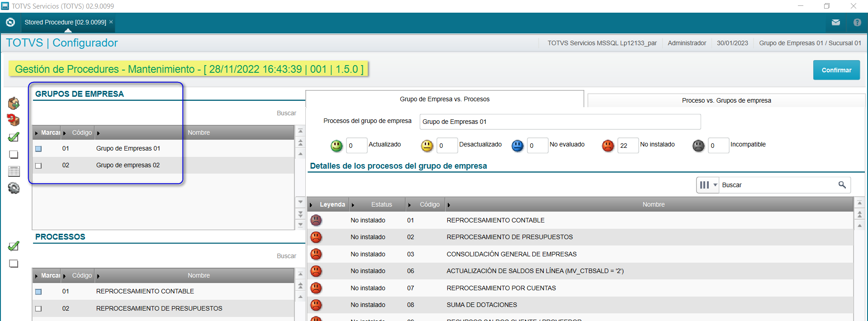868x321 pixels.
Task: Expand Nombre column arrow in company groups grid
Action: 98,133
